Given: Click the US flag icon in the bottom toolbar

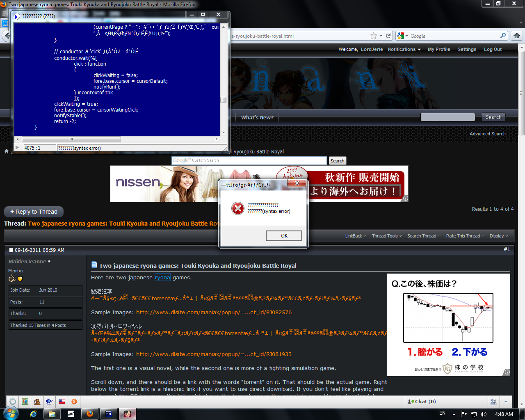Looking at the screenshot, I should point(62,402).
